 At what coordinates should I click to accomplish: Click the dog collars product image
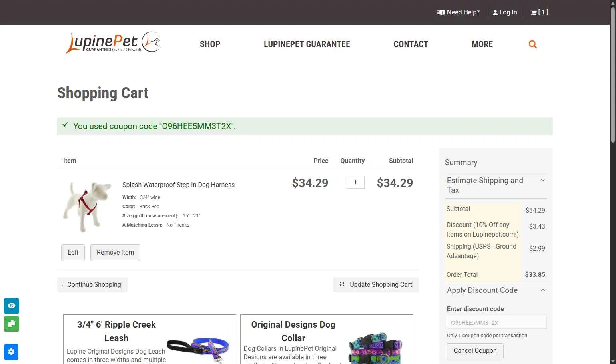pos(375,348)
